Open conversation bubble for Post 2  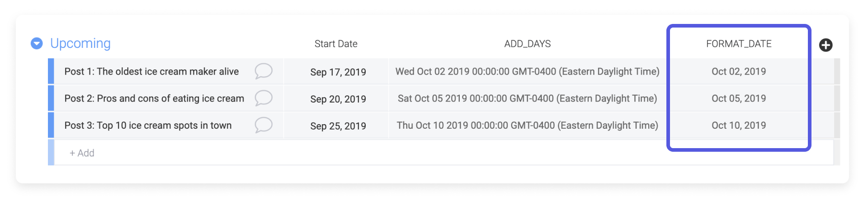pos(263,98)
